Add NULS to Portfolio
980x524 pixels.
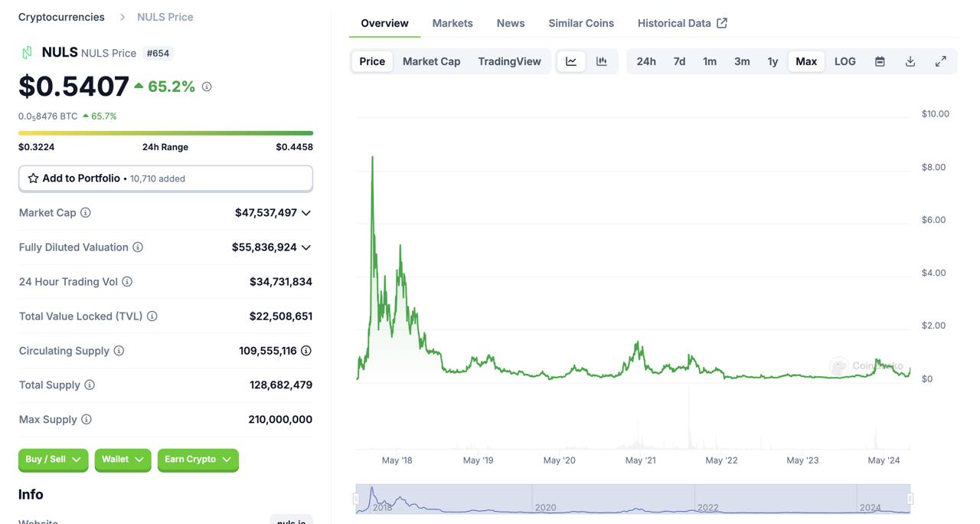pyautogui.click(x=165, y=178)
